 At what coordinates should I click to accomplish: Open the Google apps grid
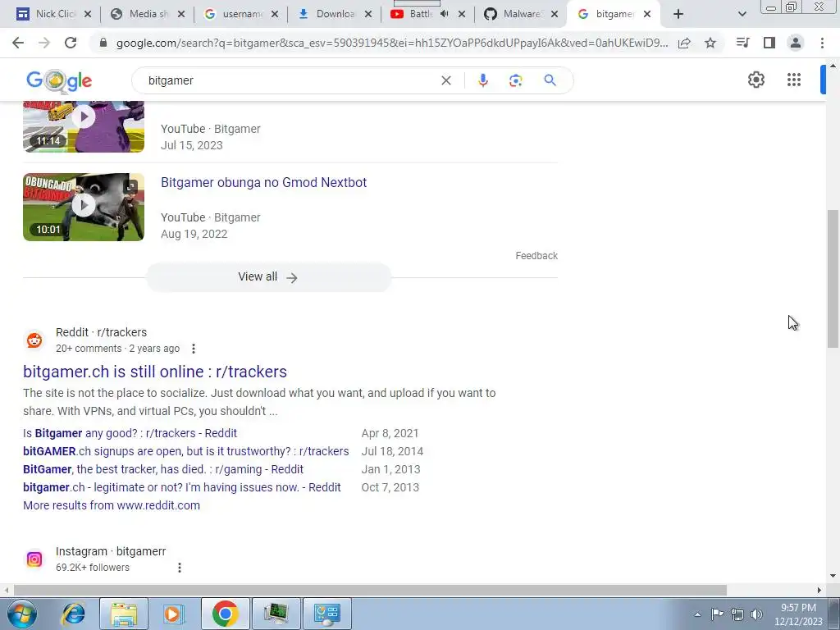point(794,80)
